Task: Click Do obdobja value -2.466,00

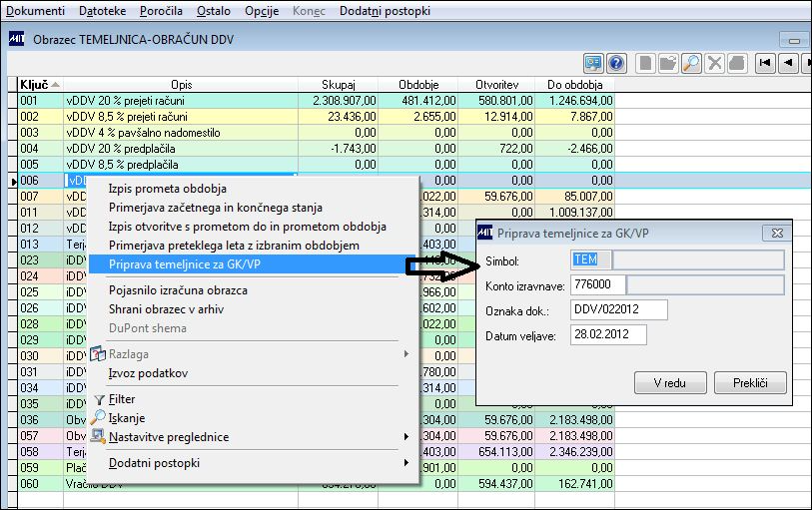Action: click(x=575, y=149)
